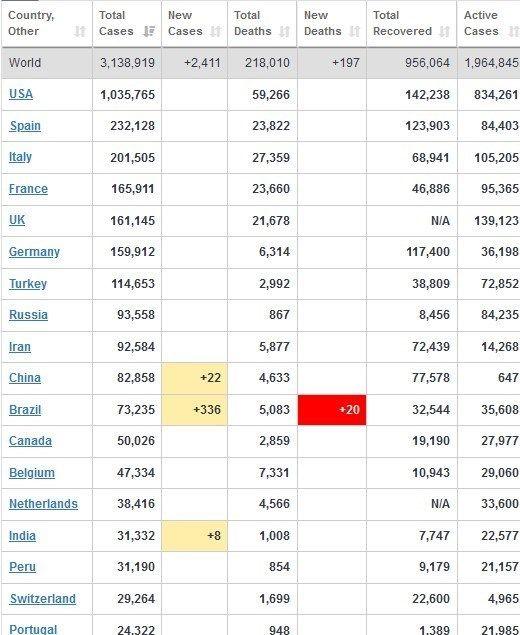
Task: Click India's highlighted +8 new cases cell
Action: [x=194, y=536]
